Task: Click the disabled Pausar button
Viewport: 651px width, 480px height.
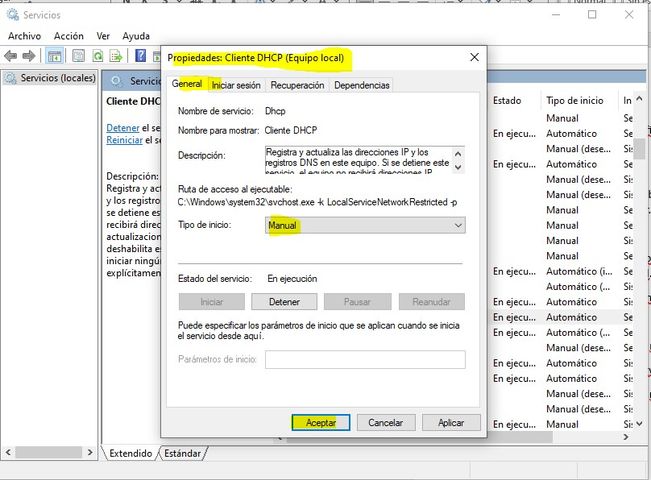Action: point(357,302)
